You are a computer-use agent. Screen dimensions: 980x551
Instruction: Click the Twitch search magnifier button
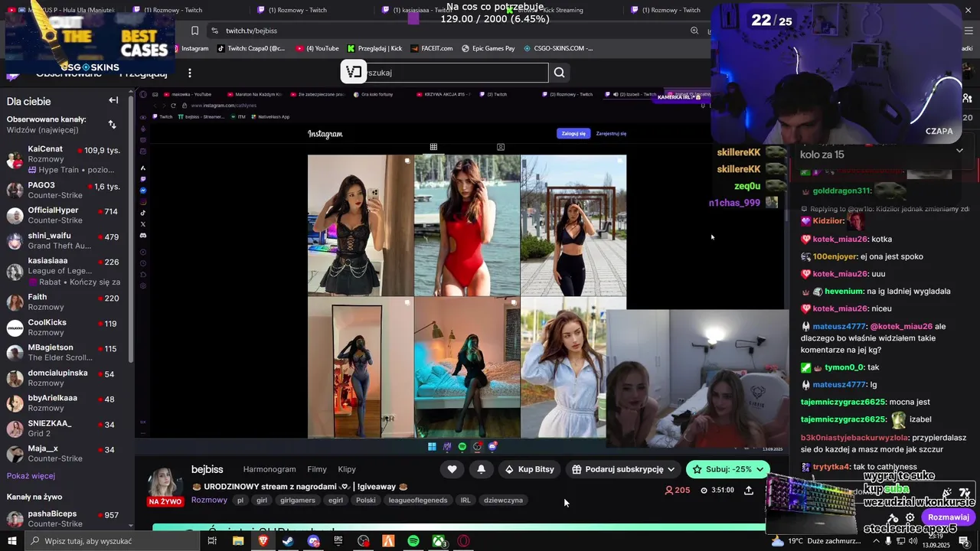[x=560, y=73]
